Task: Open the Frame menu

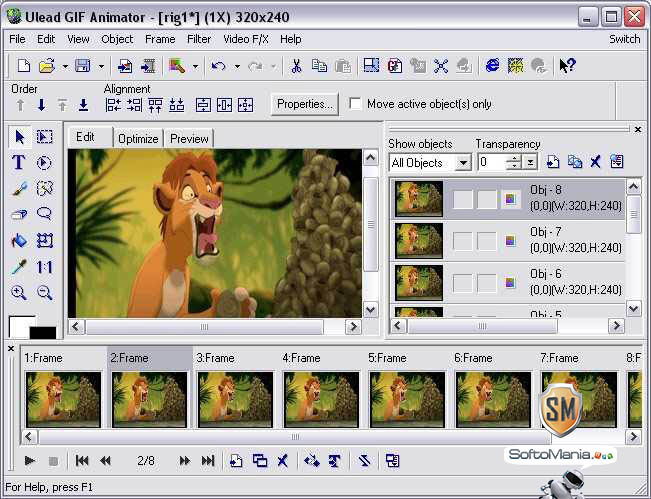Action: point(160,39)
